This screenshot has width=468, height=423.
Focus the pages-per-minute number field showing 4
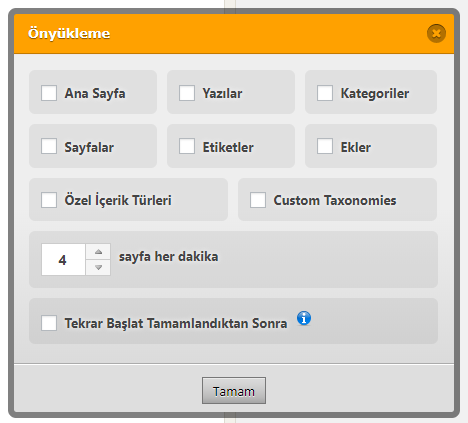(63, 260)
